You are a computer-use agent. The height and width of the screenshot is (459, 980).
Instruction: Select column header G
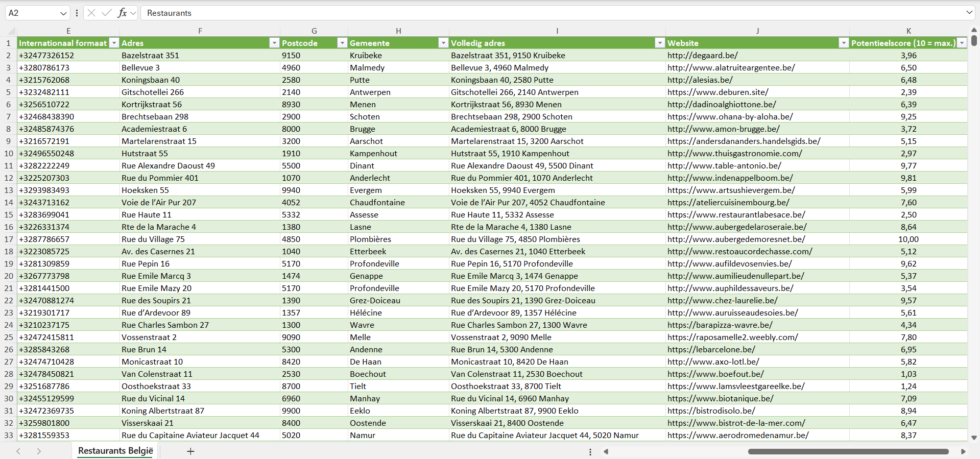314,31
